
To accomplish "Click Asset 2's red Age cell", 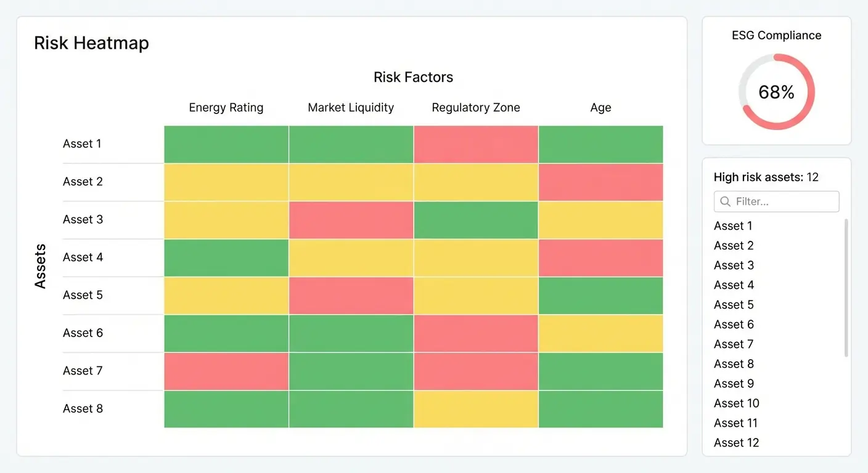I will click(x=600, y=182).
